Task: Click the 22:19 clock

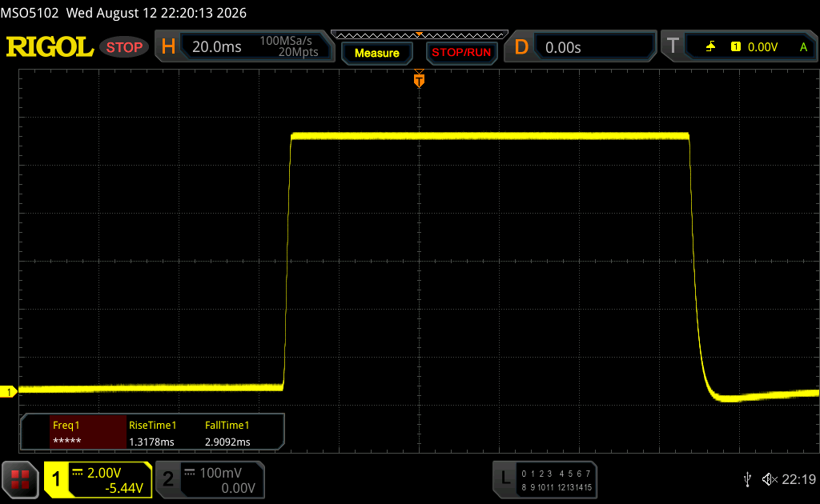Action: coord(798,479)
